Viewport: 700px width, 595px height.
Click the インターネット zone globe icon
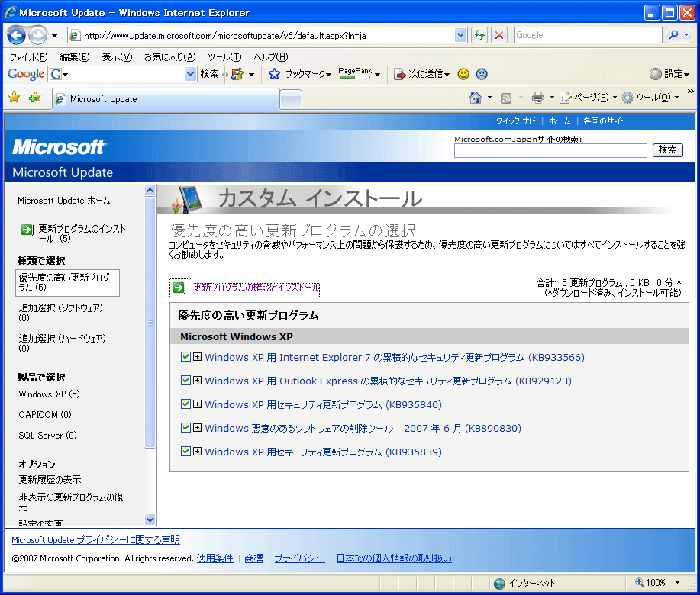tap(499, 584)
